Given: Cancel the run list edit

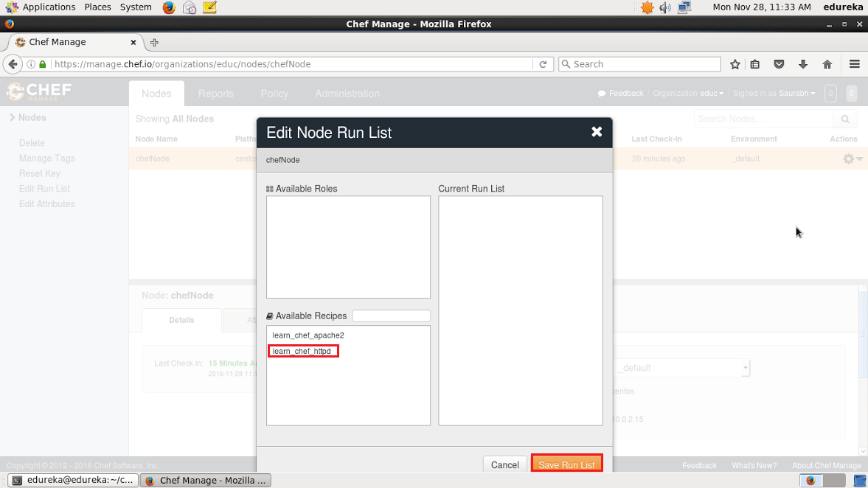Looking at the screenshot, I should pos(505,464).
